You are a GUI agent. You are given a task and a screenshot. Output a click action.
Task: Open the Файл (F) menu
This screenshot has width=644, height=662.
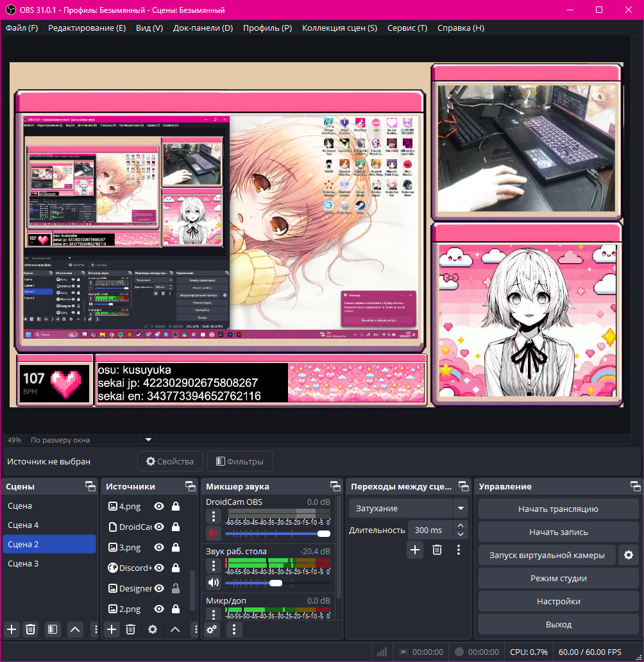click(x=22, y=28)
